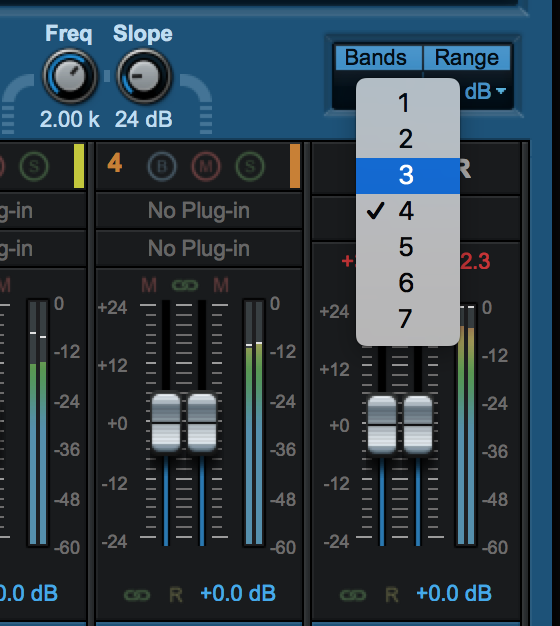560x626 pixels.
Task: Click band 4 left fader handle
Action: point(166,423)
